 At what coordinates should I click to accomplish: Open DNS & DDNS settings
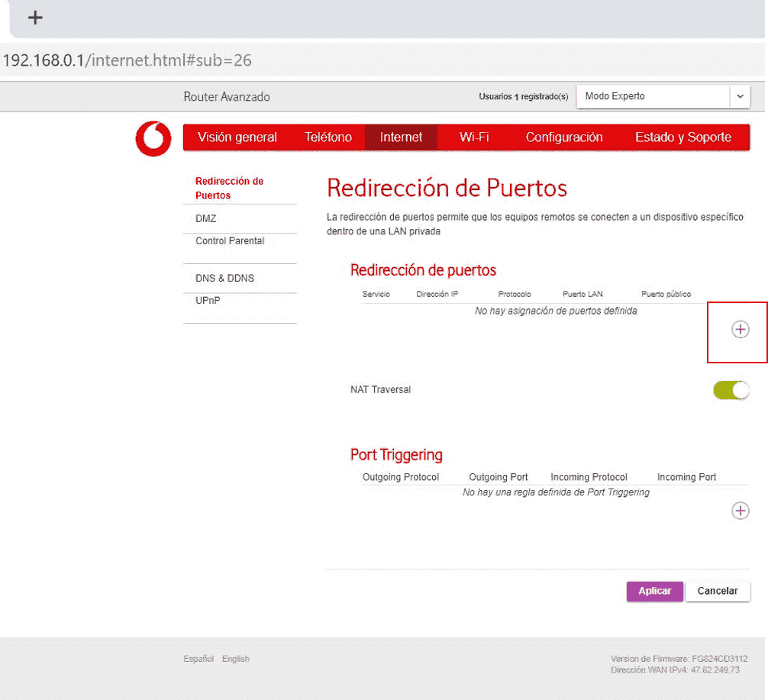[x=224, y=279]
